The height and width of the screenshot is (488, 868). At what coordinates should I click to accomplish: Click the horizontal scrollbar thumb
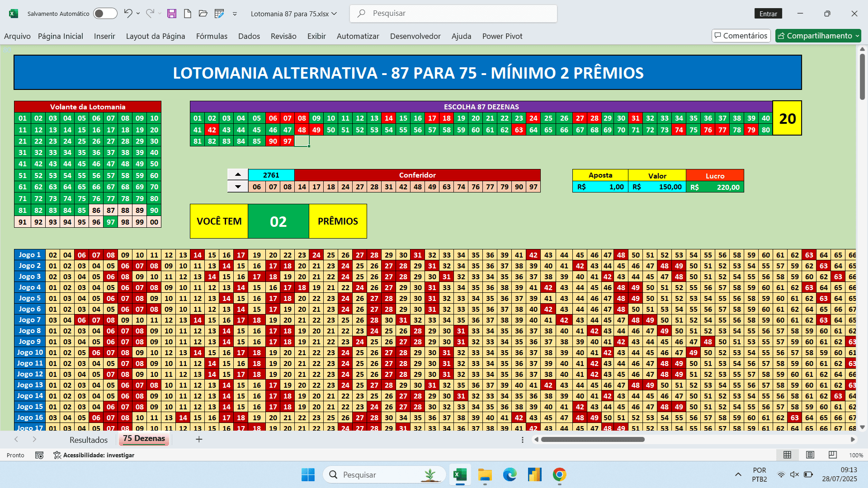click(x=593, y=439)
